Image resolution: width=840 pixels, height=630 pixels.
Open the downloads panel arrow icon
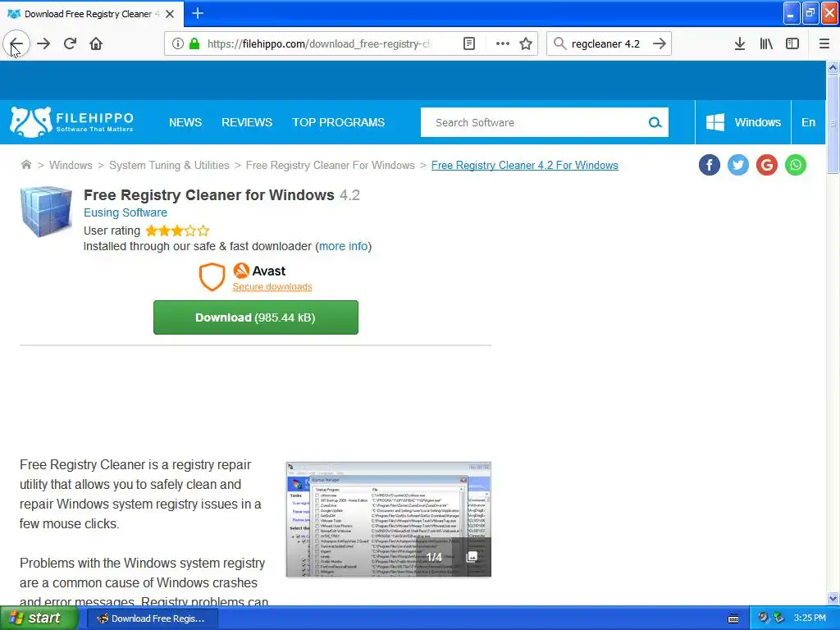pos(740,44)
